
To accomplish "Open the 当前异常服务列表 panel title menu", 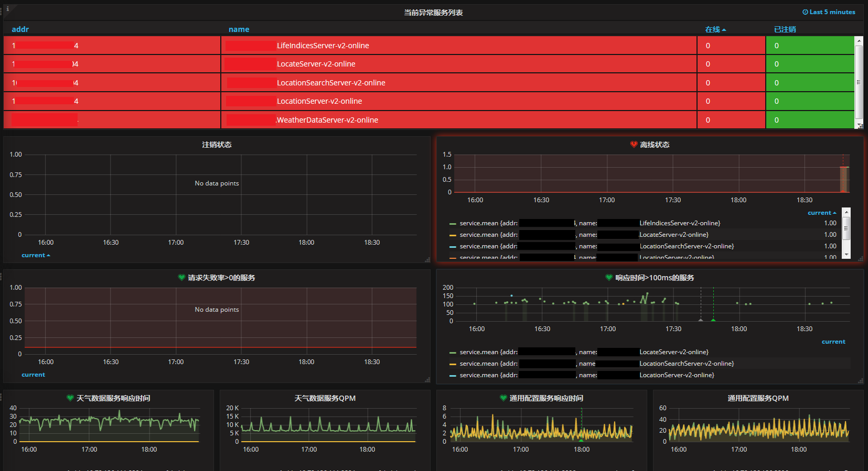I will click(433, 13).
